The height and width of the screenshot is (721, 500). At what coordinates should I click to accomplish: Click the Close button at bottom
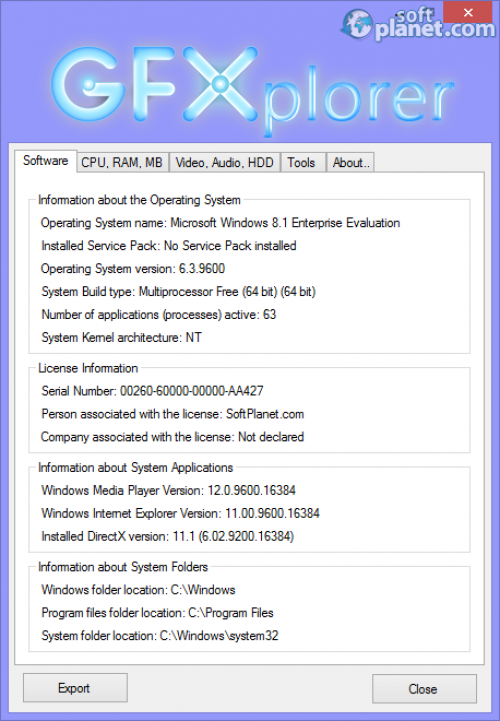click(424, 688)
